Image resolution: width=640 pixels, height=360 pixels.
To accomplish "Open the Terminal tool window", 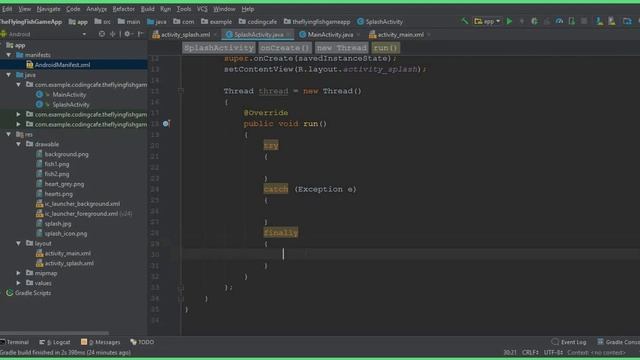I will point(15,342).
